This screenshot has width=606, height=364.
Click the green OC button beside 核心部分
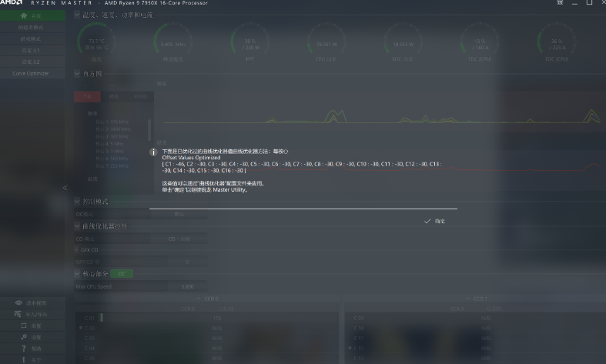coord(122,274)
